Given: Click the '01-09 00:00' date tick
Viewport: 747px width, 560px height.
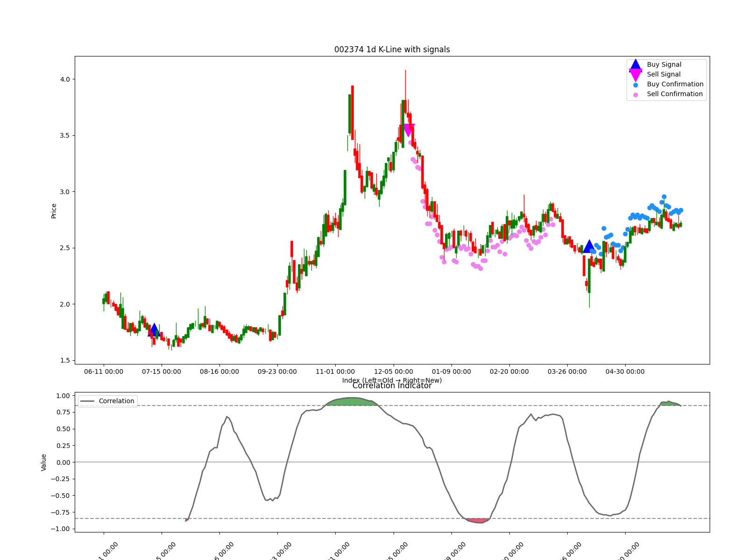Looking at the screenshot, I should pyautogui.click(x=451, y=371).
